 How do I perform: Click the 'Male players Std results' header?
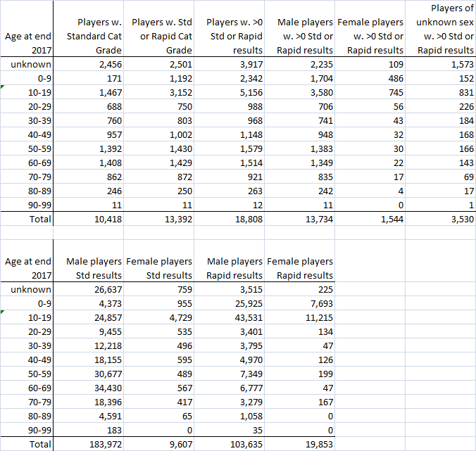click(88, 260)
